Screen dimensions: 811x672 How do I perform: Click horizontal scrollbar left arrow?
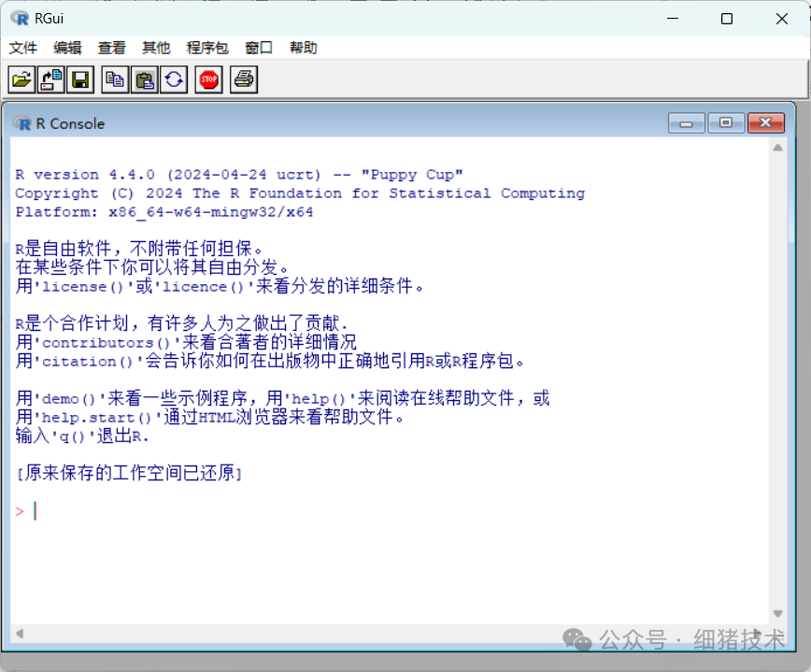(x=20, y=633)
